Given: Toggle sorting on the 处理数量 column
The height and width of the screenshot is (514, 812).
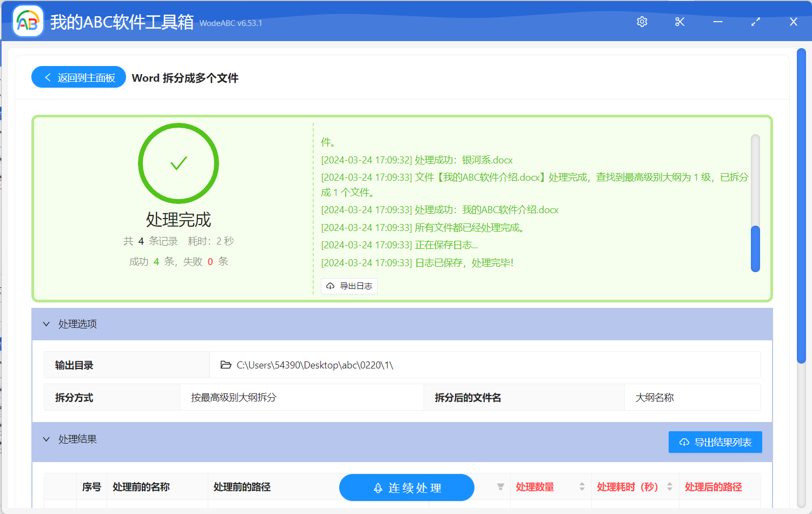Looking at the screenshot, I should point(582,486).
